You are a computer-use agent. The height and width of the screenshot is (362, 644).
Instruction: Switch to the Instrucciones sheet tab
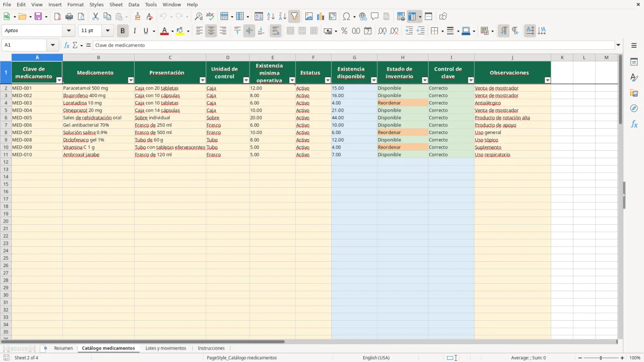pos(211,349)
